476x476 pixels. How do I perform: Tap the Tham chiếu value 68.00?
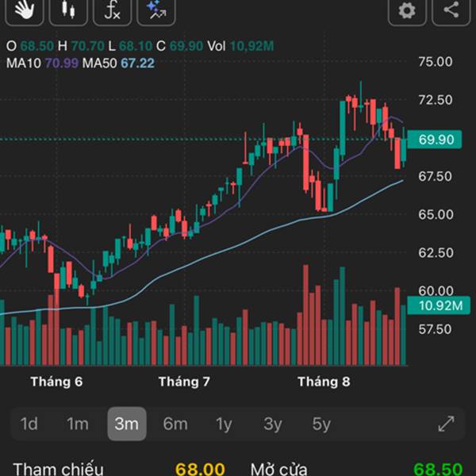(x=200, y=469)
